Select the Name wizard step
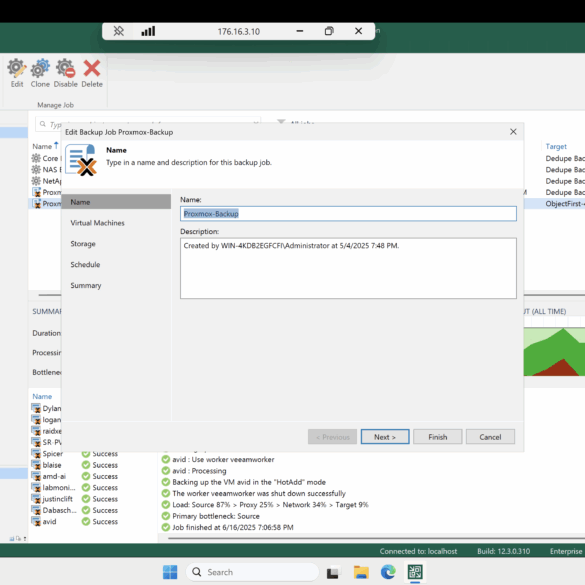The width and height of the screenshot is (585, 585). [116, 202]
